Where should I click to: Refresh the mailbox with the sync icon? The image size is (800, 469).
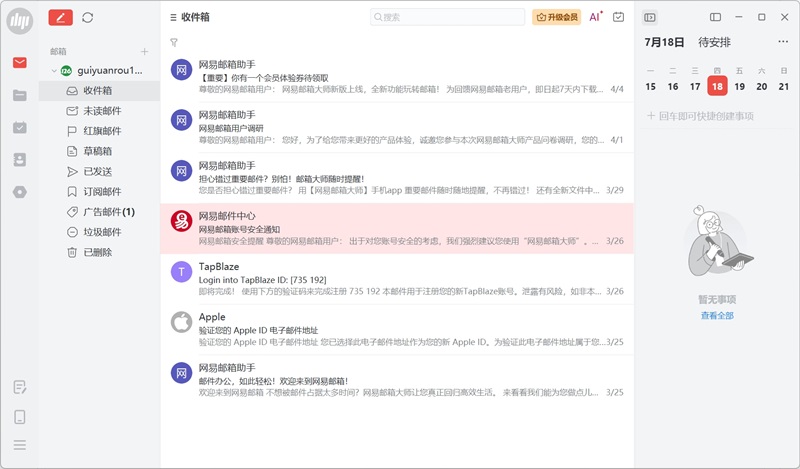click(88, 17)
